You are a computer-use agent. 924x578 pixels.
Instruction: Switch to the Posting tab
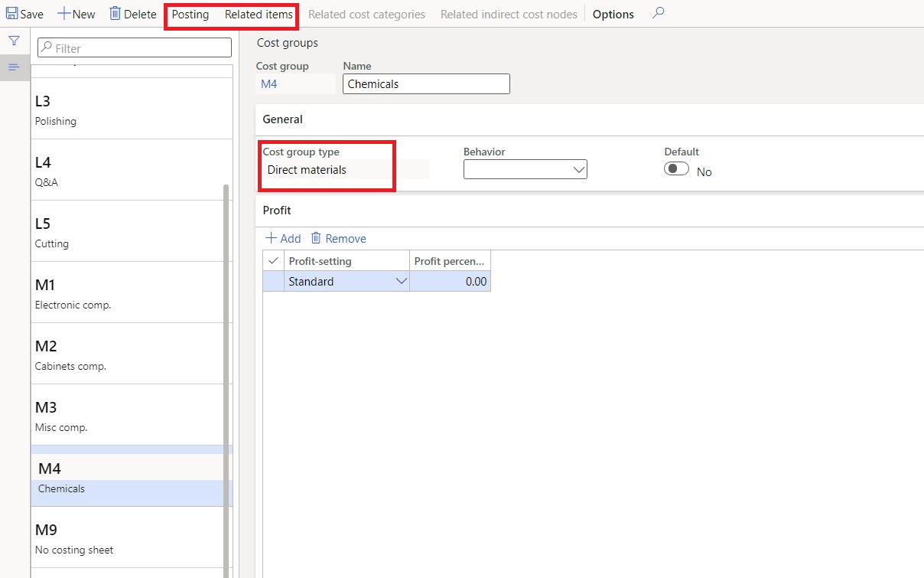click(190, 14)
